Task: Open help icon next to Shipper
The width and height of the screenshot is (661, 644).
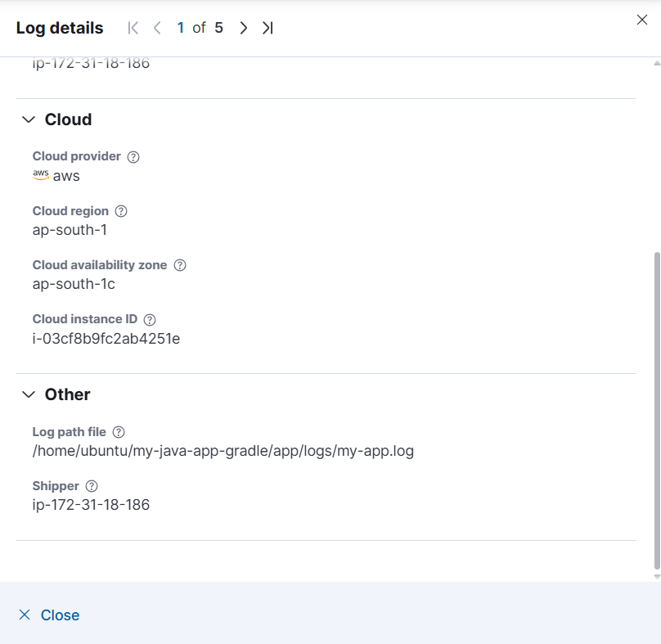Action: tap(92, 486)
